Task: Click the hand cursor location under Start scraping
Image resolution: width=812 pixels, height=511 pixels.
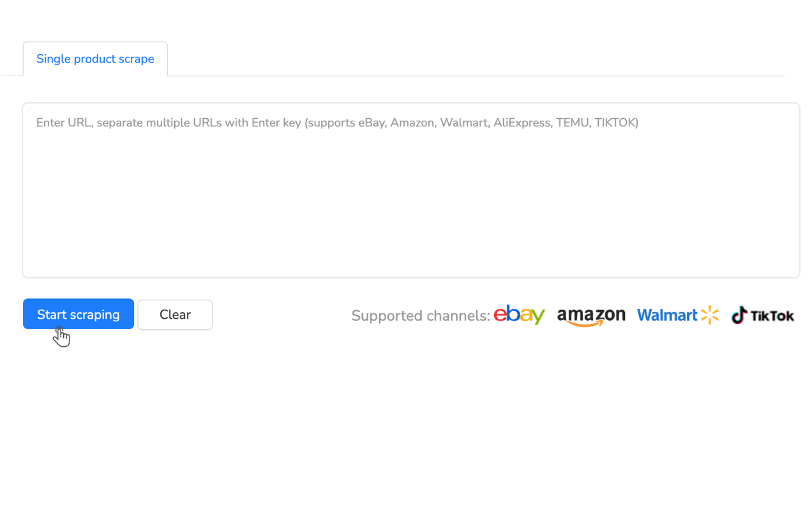Action: tap(62, 335)
